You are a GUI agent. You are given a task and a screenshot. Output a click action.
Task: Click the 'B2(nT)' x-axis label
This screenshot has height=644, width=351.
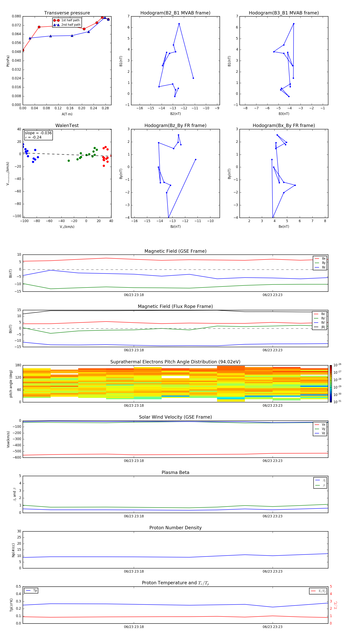tap(175, 114)
